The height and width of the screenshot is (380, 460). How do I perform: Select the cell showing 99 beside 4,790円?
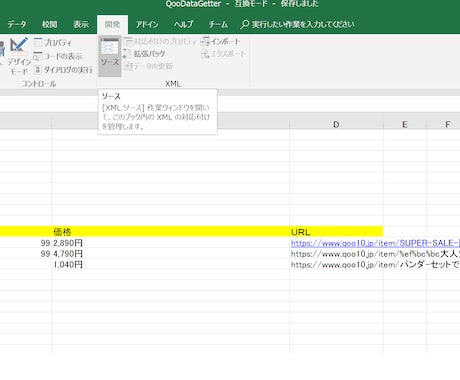pyautogui.click(x=26, y=254)
